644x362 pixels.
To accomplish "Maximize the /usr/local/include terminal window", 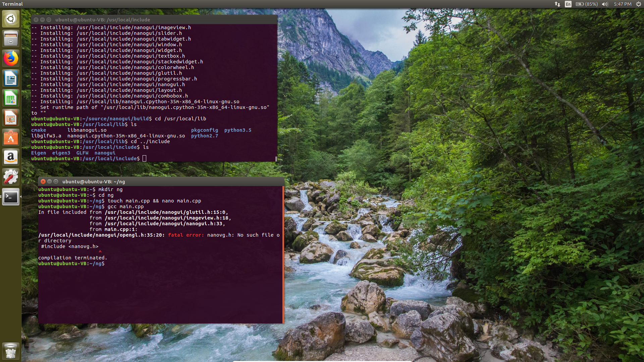I will click(49, 19).
